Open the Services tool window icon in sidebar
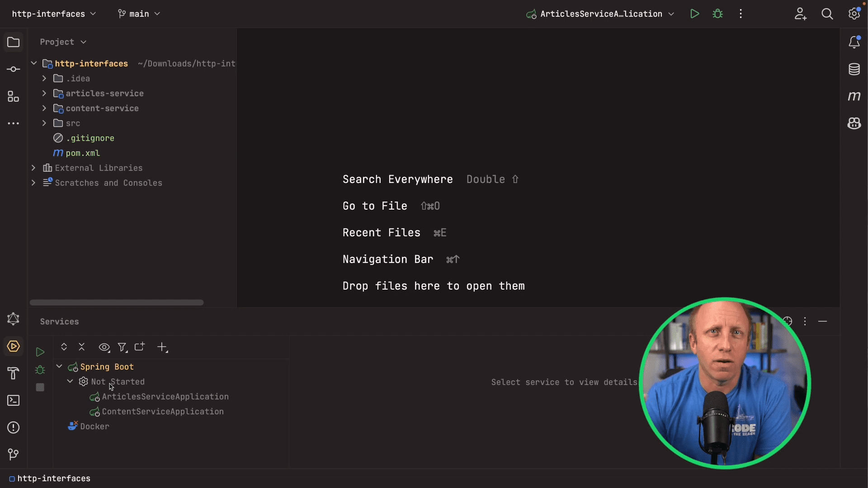The width and height of the screenshot is (868, 488). click(14, 347)
